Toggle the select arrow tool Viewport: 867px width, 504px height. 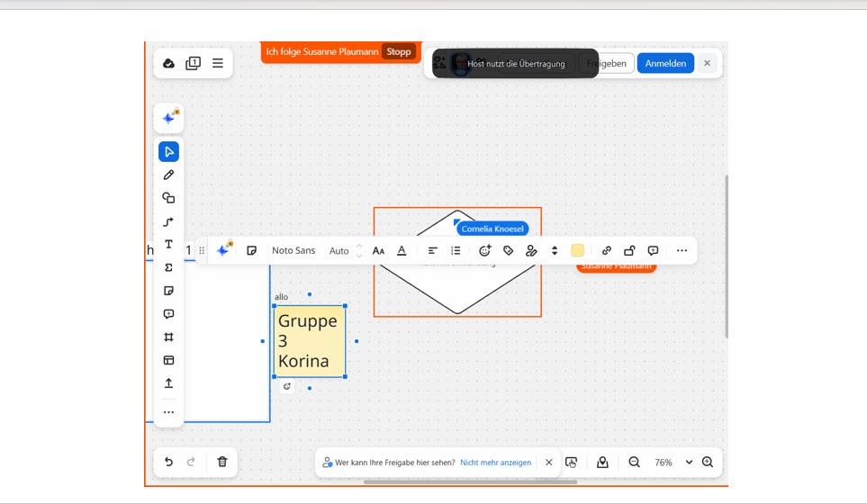168,151
